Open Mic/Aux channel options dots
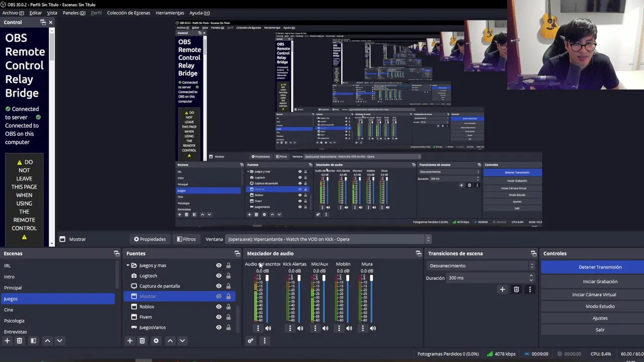The width and height of the screenshot is (644, 362). coord(315,328)
